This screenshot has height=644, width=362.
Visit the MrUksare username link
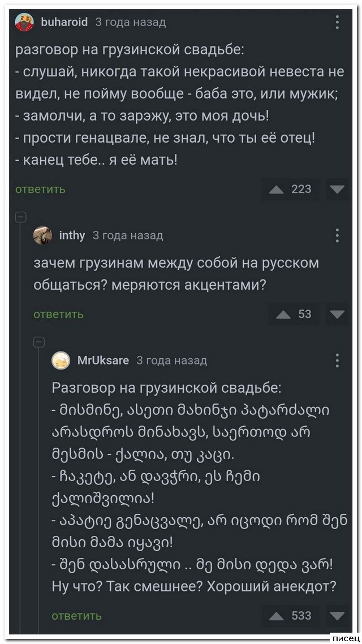tap(102, 360)
